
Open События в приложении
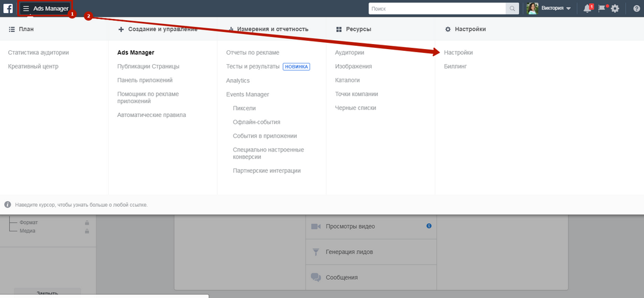click(x=265, y=136)
